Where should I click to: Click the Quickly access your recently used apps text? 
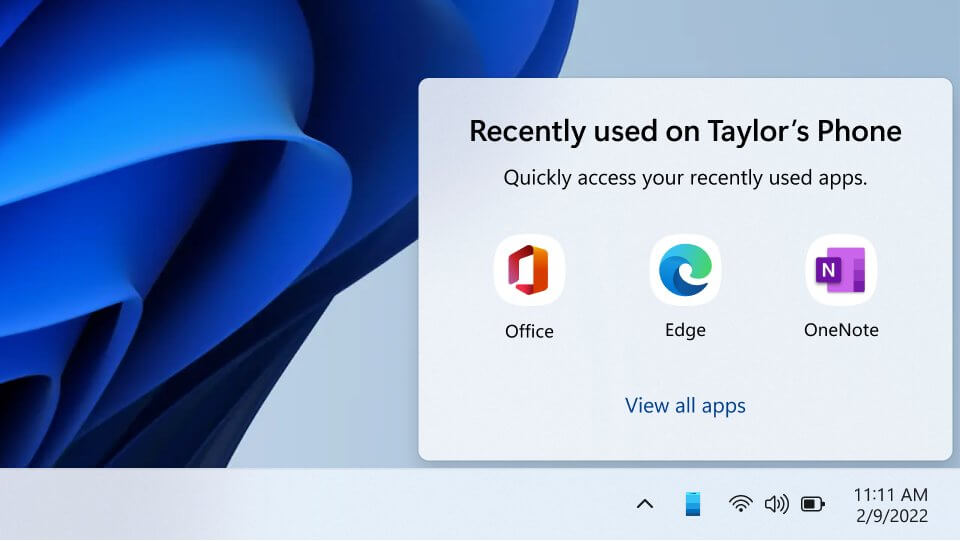tap(685, 178)
